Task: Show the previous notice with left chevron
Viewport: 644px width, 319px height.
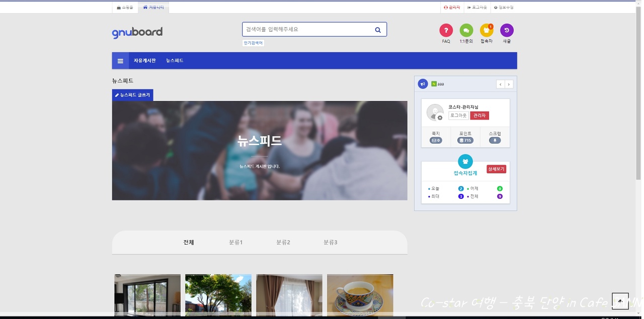Action: (500, 84)
